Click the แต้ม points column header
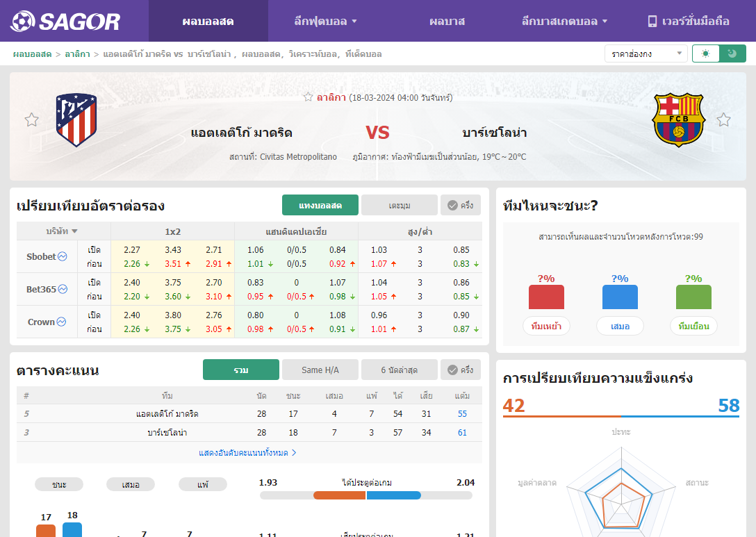 [462, 396]
